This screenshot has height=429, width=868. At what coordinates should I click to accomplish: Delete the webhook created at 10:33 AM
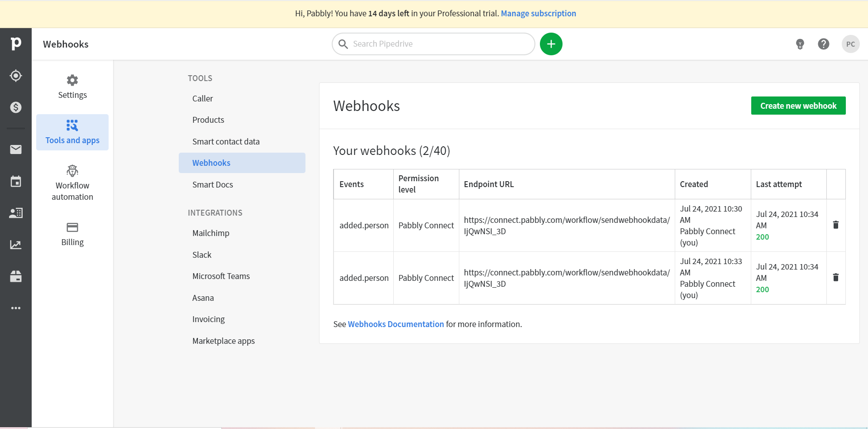[x=836, y=278]
